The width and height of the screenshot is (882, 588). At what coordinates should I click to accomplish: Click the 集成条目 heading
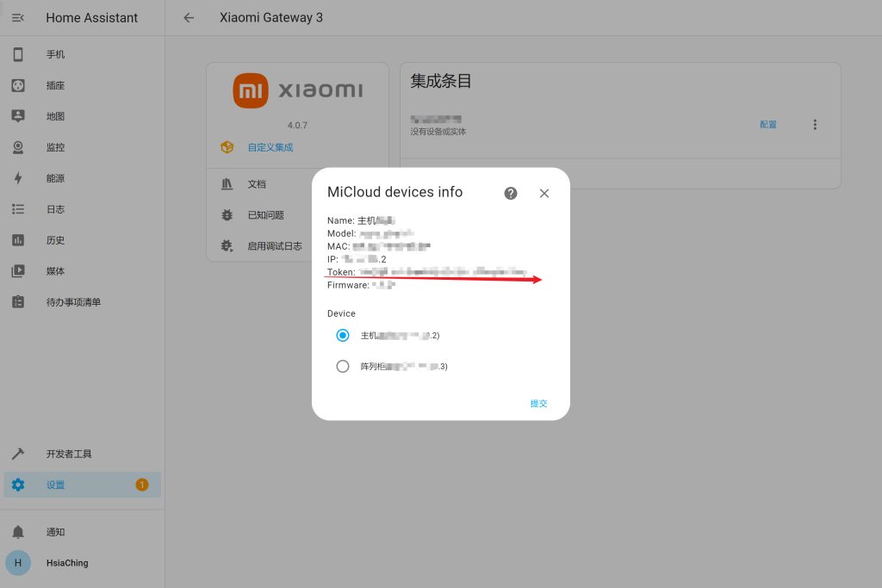(x=441, y=82)
